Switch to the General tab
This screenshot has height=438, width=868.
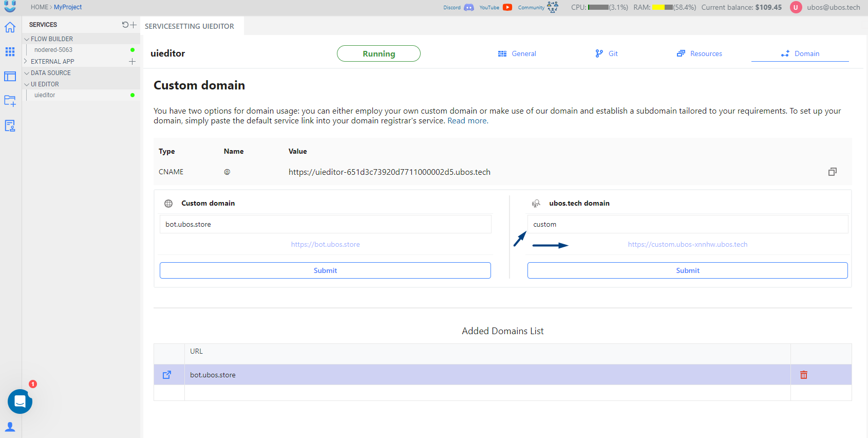(517, 53)
